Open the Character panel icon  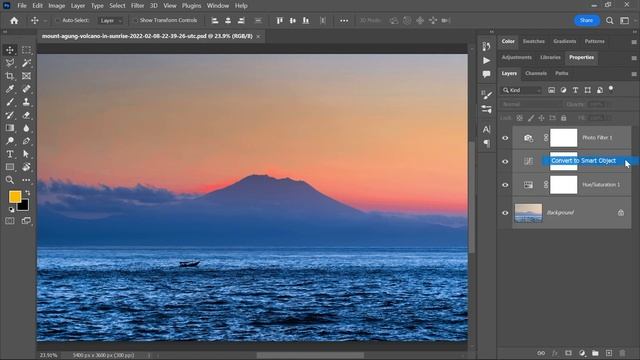click(487, 130)
